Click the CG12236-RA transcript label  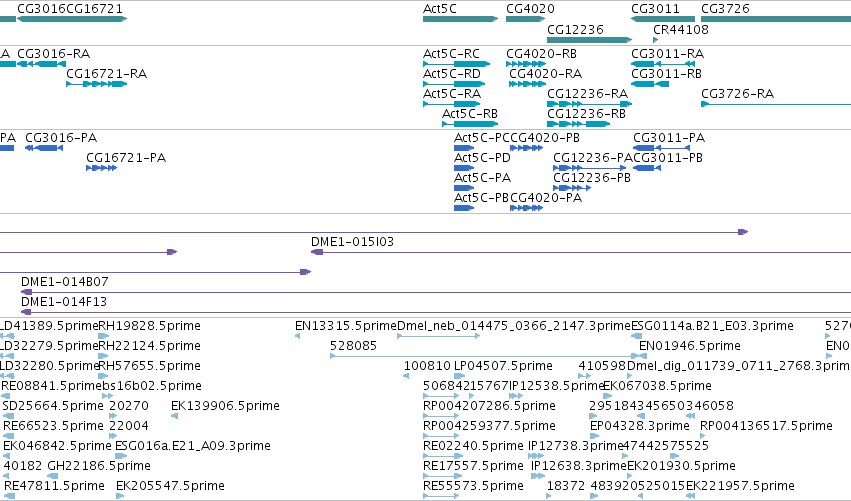587,94
